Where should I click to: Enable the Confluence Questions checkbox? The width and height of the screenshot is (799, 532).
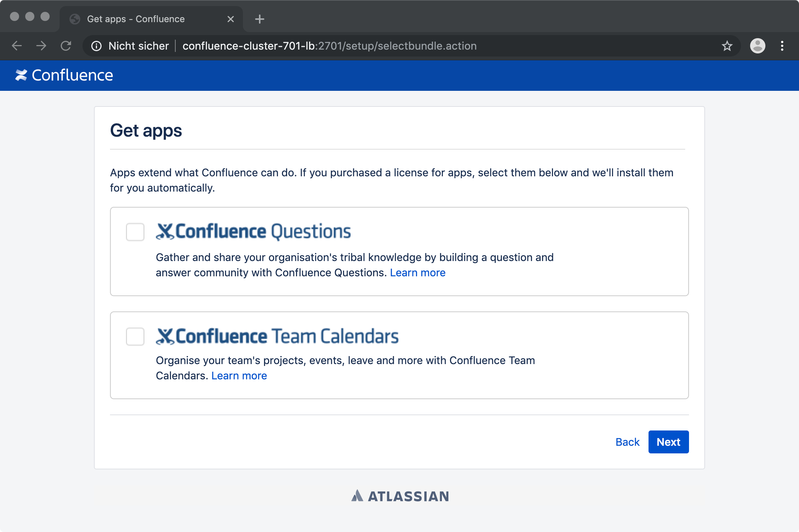click(135, 232)
